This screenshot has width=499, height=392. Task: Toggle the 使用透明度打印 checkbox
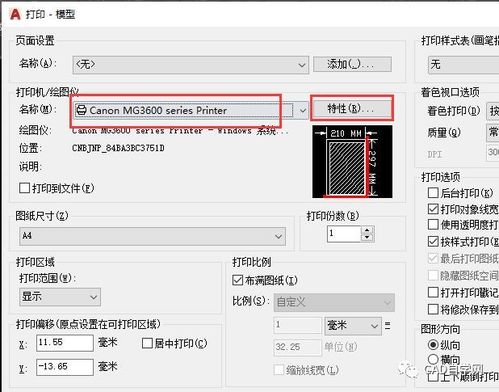(433, 224)
